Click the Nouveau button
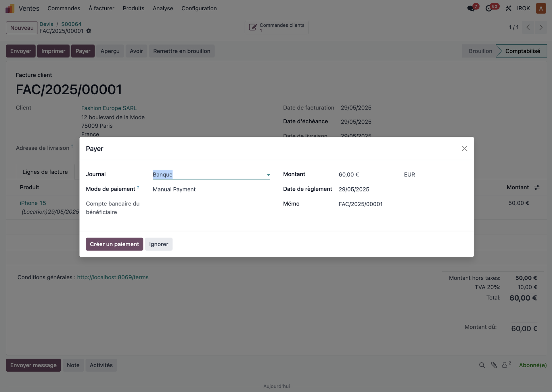The width and height of the screenshot is (552, 392). (x=22, y=28)
